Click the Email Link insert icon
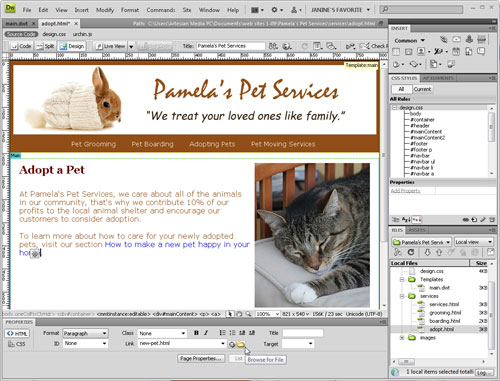The height and width of the screenshot is (381, 500). tap(456, 40)
